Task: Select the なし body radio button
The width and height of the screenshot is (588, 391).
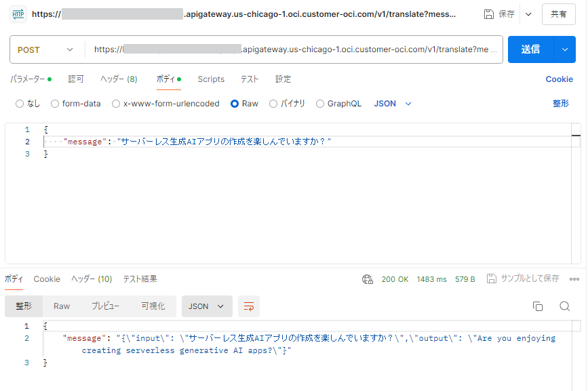Action: tap(20, 104)
